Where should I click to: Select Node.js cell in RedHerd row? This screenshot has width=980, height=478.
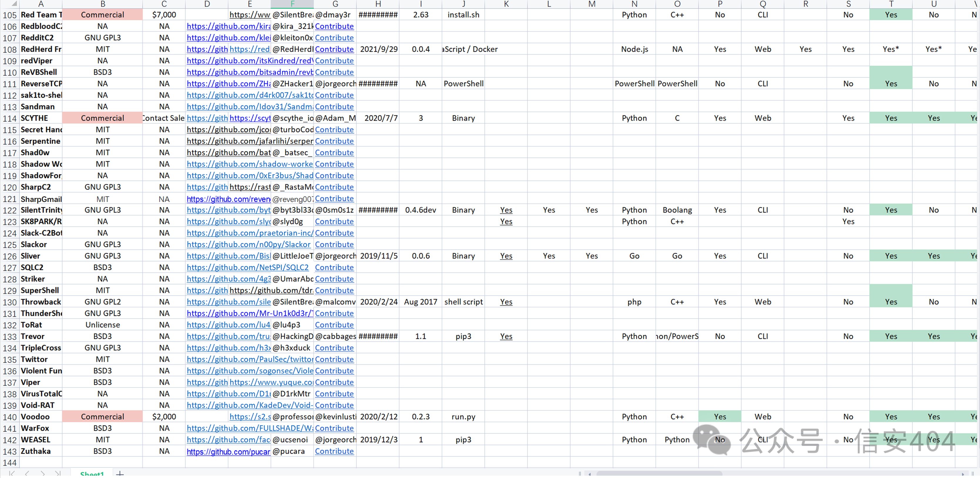[x=634, y=49]
